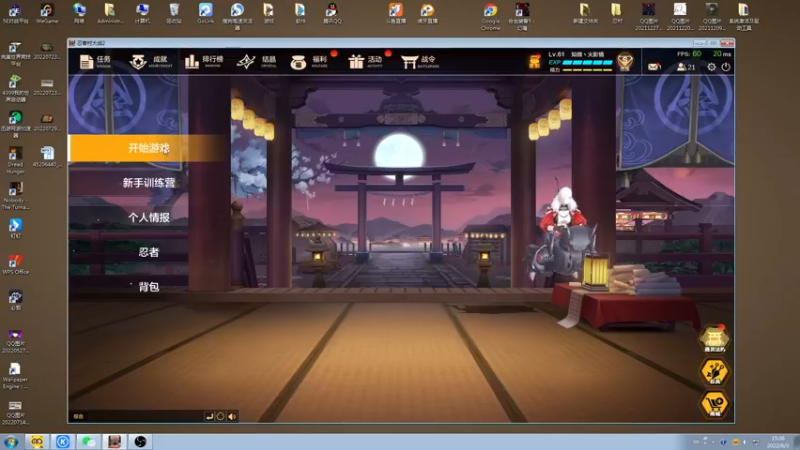Viewport: 800px width, 450px height.
Task: Click the orange lantern icon beside the level
Action: 534,61
